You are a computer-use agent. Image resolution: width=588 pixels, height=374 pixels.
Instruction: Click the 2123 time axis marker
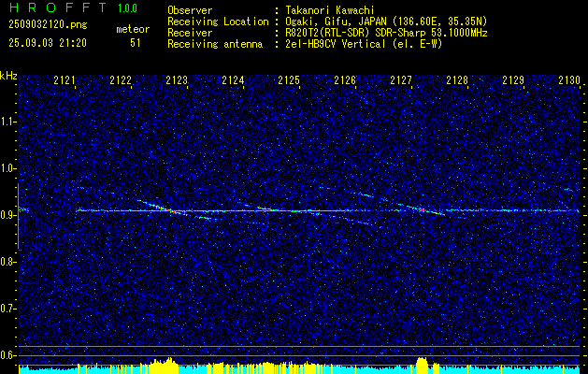click(x=177, y=80)
